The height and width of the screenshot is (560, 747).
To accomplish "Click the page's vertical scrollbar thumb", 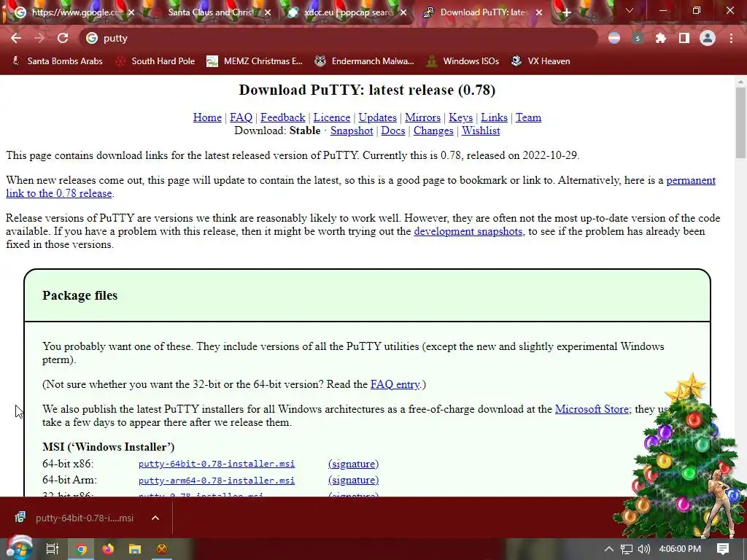I will point(740,122).
